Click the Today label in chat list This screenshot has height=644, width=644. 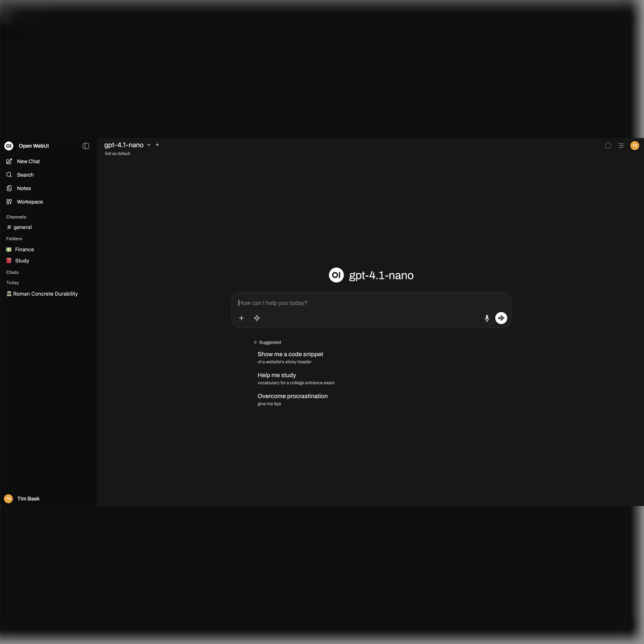tap(12, 283)
